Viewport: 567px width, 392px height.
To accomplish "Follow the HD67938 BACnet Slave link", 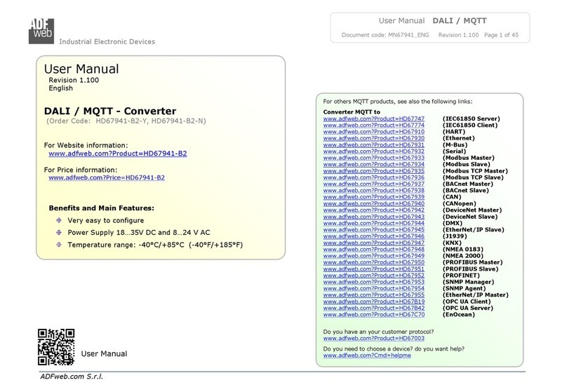I will coord(374,191).
